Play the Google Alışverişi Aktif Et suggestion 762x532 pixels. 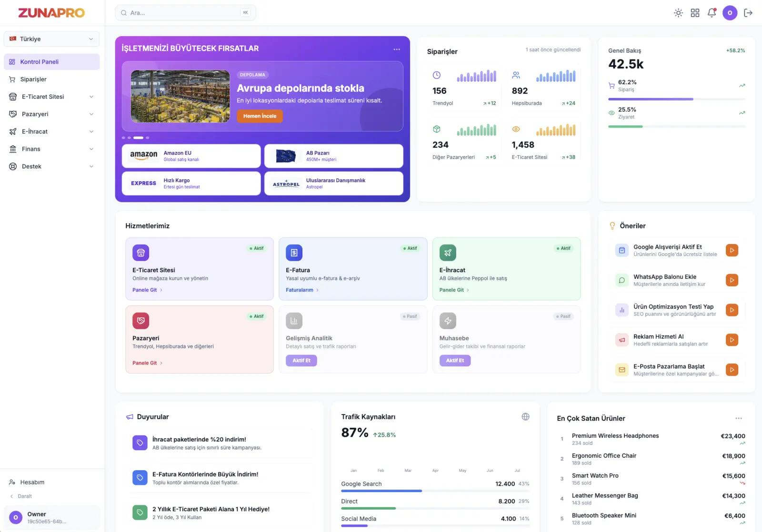(x=732, y=250)
